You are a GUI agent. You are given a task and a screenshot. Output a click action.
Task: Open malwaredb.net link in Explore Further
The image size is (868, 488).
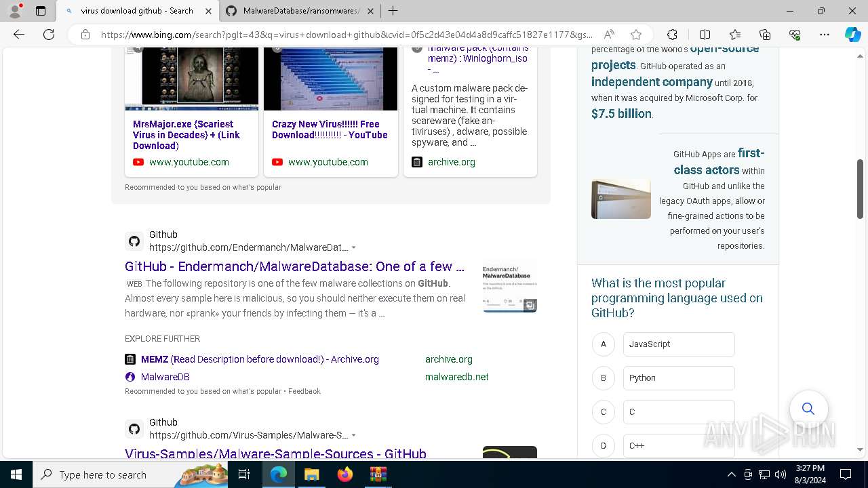(457, 377)
